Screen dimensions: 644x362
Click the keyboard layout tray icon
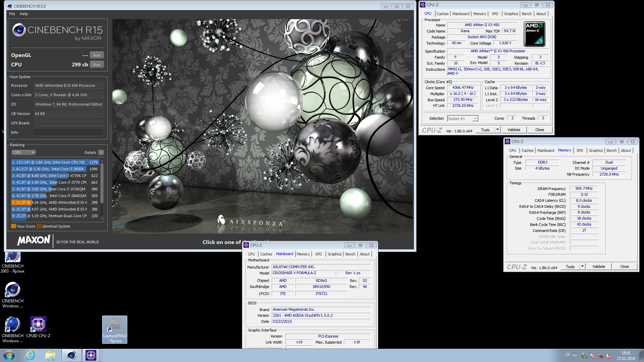(x=575, y=355)
